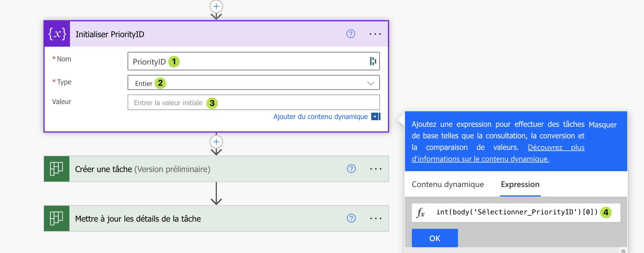This screenshot has height=253, width=644.
Task: Open the Mettre à jour ellipsis menu
Action: click(376, 218)
